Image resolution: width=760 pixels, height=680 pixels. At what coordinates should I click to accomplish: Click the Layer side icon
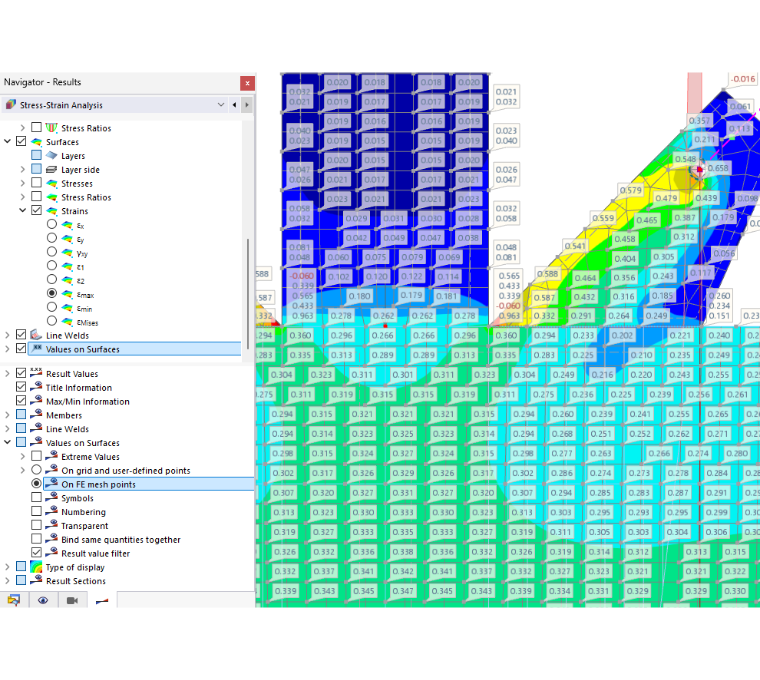pos(51,169)
